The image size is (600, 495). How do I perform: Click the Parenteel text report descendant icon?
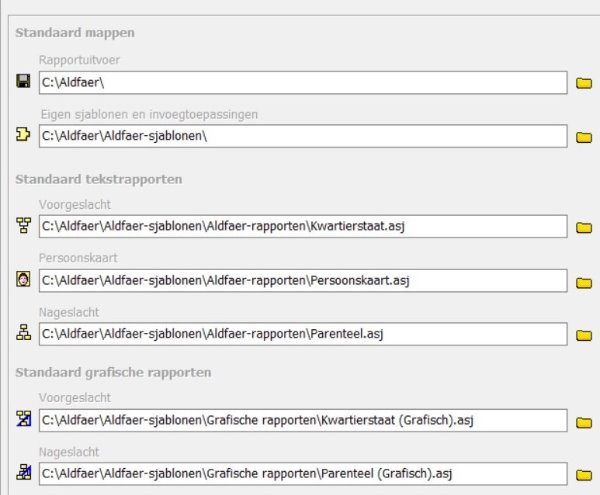(x=23, y=334)
